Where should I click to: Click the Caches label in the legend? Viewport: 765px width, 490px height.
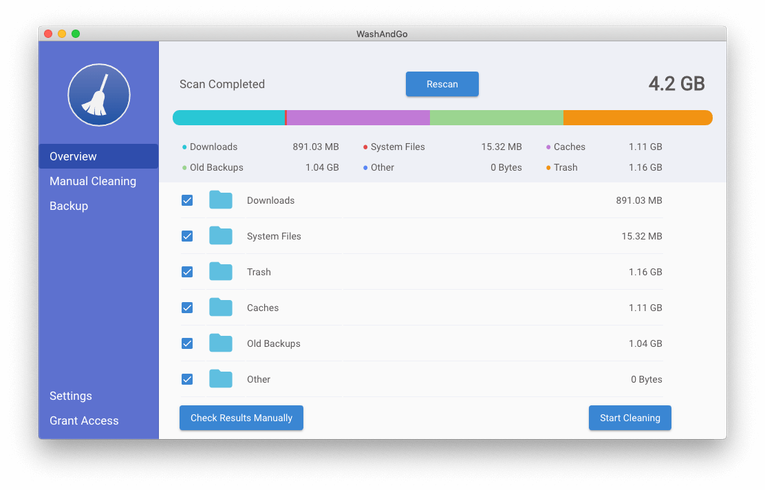(569, 147)
